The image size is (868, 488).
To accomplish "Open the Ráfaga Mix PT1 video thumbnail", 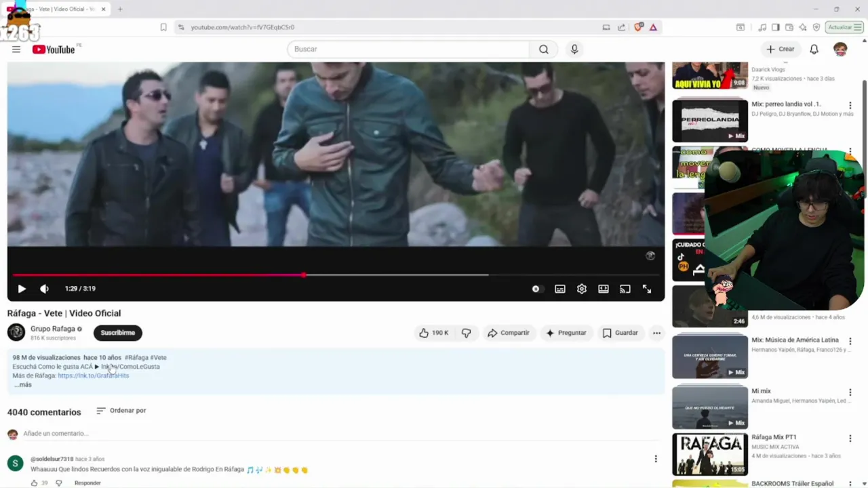I will click(x=710, y=454).
